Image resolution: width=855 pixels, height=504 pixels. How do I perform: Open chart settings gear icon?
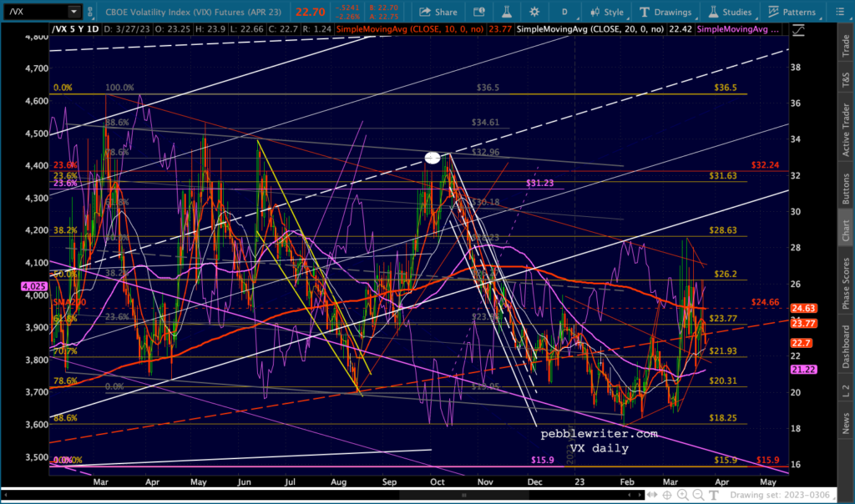(x=534, y=12)
